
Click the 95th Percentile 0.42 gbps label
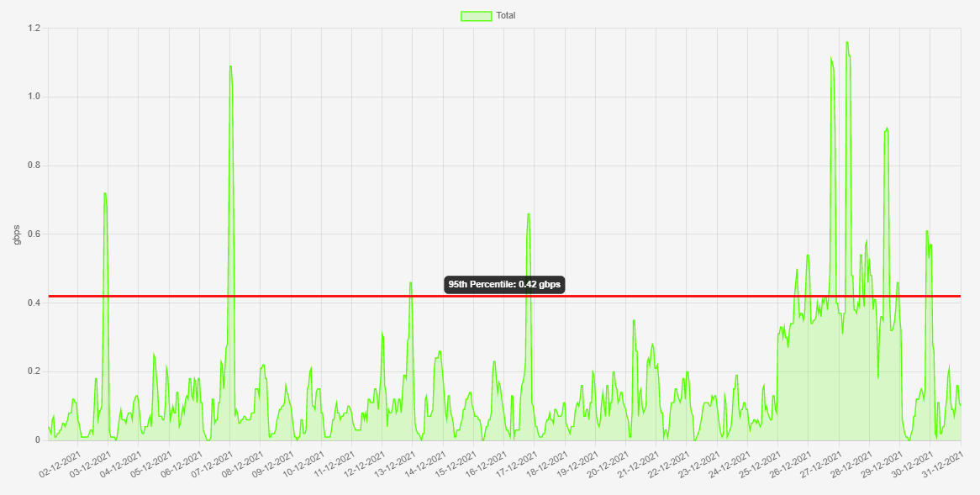point(504,285)
